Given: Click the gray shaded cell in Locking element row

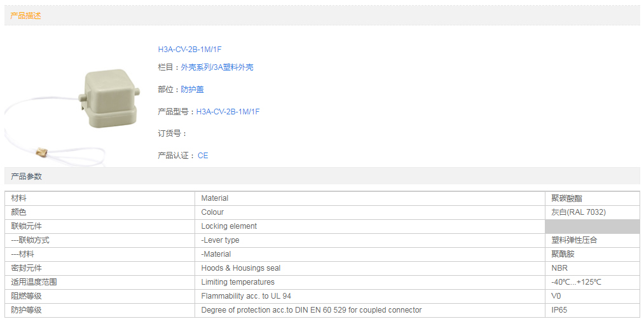Looking at the screenshot, I should point(592,226).
